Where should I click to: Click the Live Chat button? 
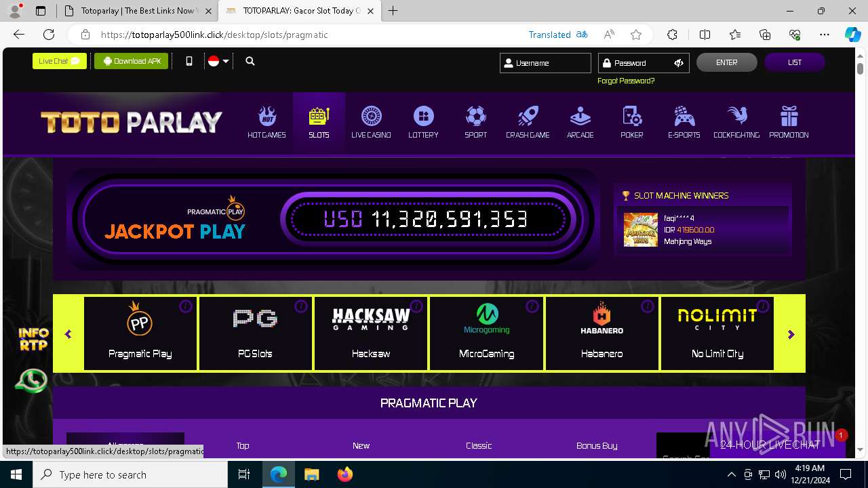pyautogui.click(x=60, y=61)
